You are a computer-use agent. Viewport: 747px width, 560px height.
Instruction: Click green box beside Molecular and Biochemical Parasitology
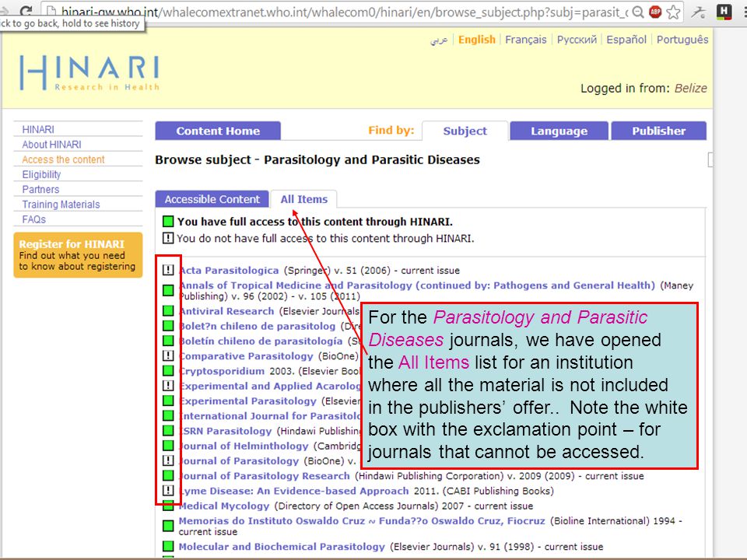pyautogui.click(x=168, y=546)
